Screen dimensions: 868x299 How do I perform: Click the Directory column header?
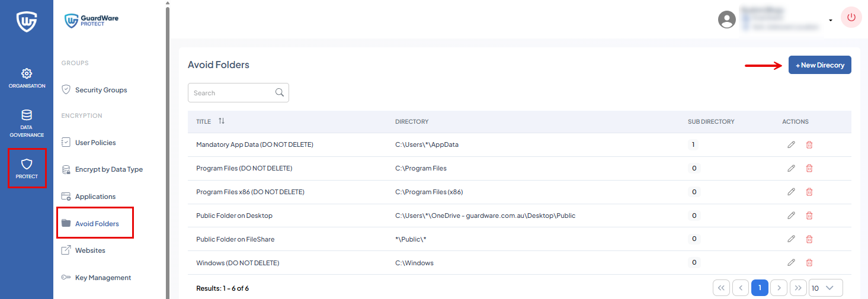(412, 121)
